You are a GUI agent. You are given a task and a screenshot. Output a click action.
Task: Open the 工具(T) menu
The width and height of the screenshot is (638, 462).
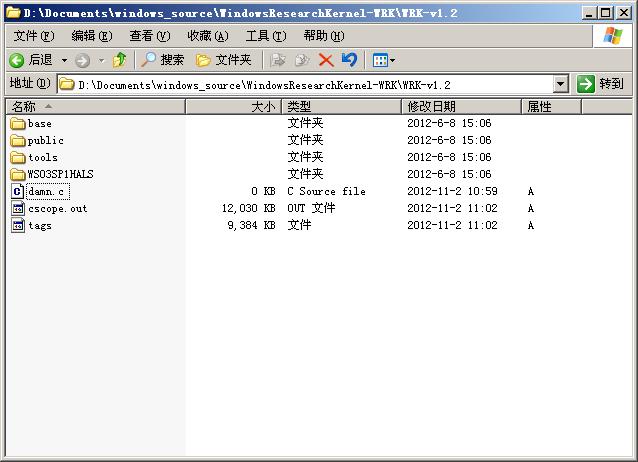tap(266, 36)
